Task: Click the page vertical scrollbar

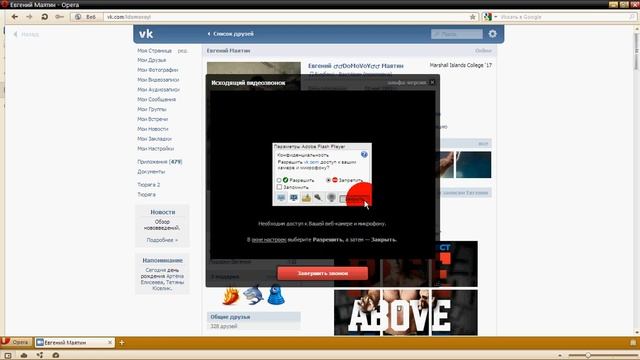Action: point(636,180)
